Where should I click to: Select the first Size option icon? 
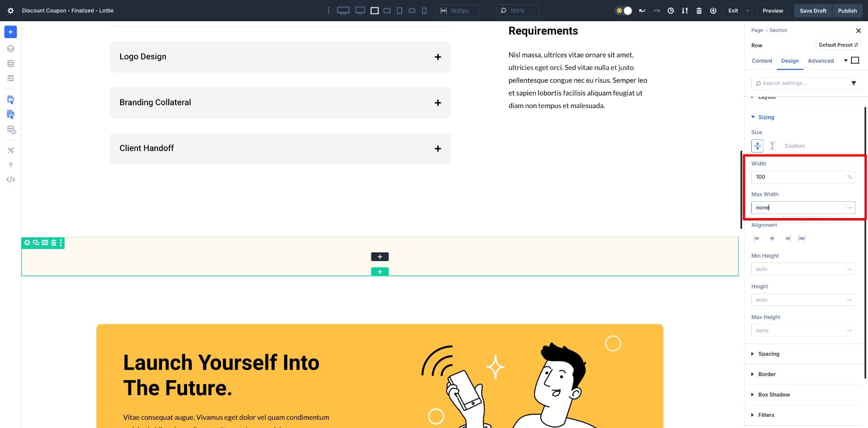757,146
